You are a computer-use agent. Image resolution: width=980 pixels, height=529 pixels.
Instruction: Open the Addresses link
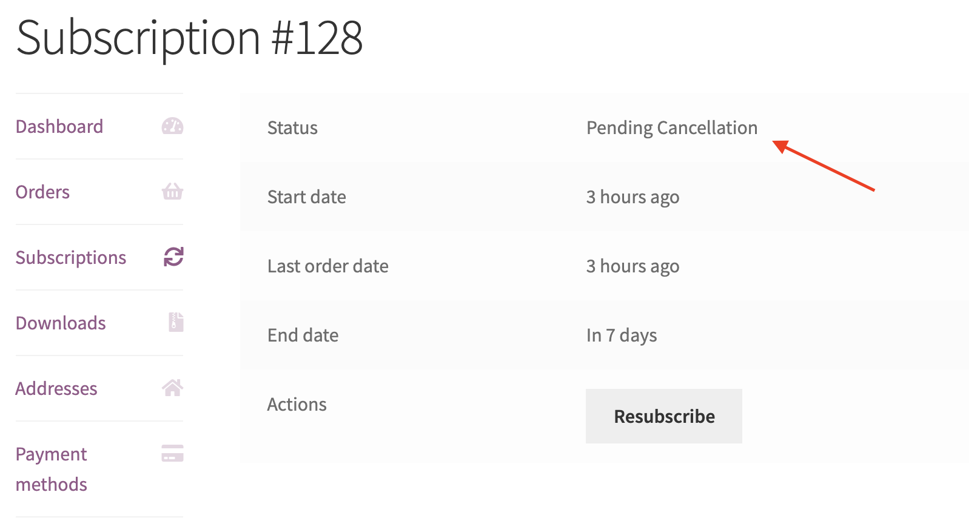(56, 389)
